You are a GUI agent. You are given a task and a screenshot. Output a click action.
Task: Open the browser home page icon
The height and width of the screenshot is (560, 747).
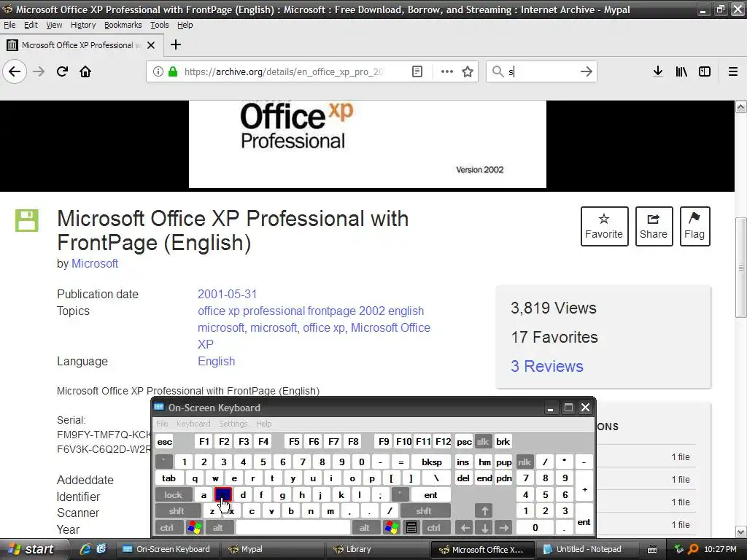(x=85, y=72)
